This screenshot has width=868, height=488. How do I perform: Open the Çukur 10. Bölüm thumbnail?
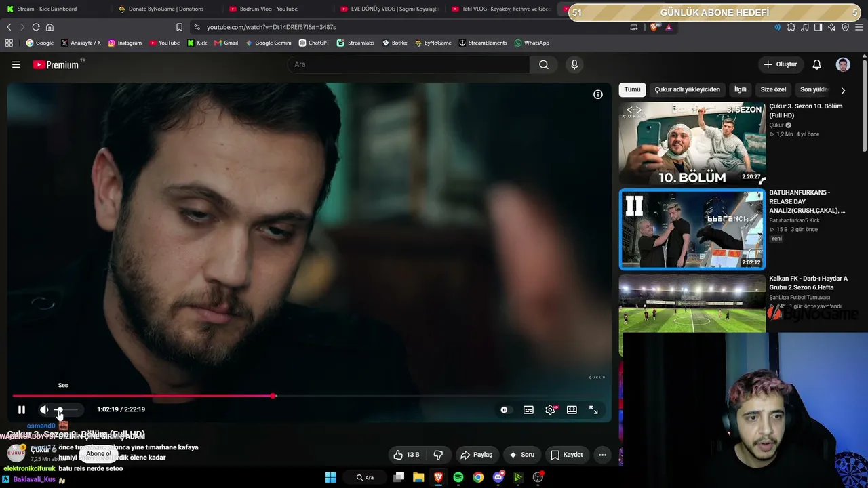[x=692, y=143]
